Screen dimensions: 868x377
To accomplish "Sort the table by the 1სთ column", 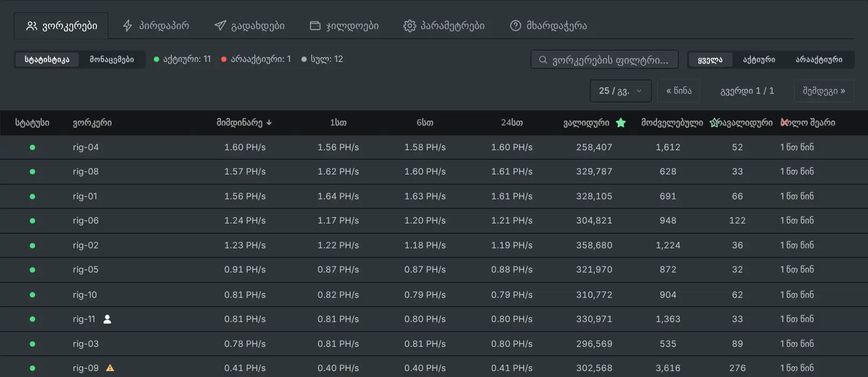I will 338,123.
